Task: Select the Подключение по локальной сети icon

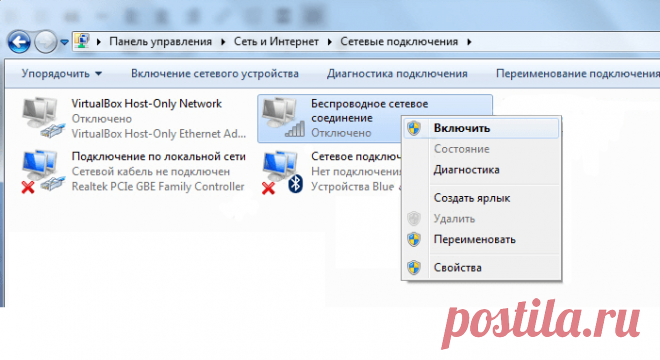Action: coord(43,173)
